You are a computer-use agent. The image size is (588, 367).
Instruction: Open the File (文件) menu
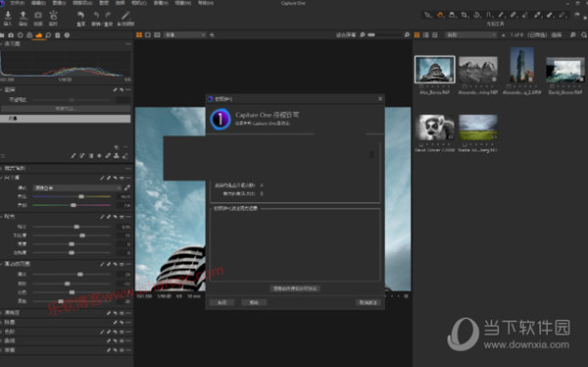pos(17,3)
